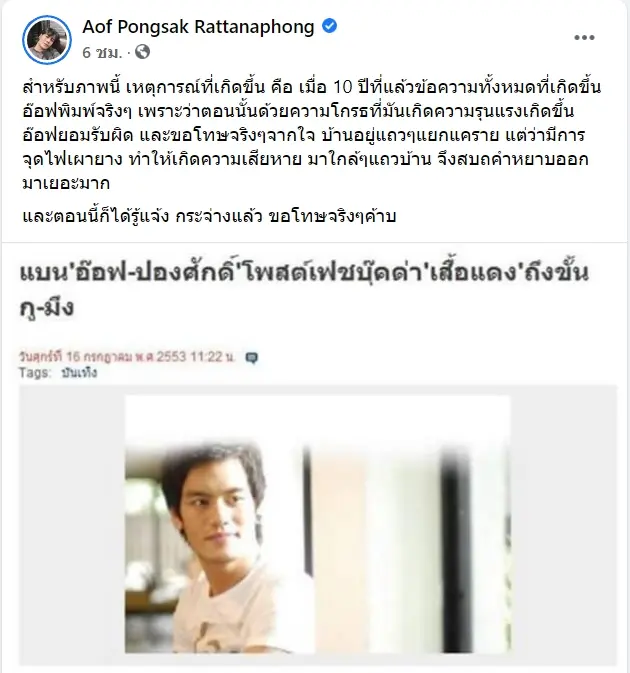Click the blue verified badge
The width and height of the screenshot is (630, 673).
(329, 26)
